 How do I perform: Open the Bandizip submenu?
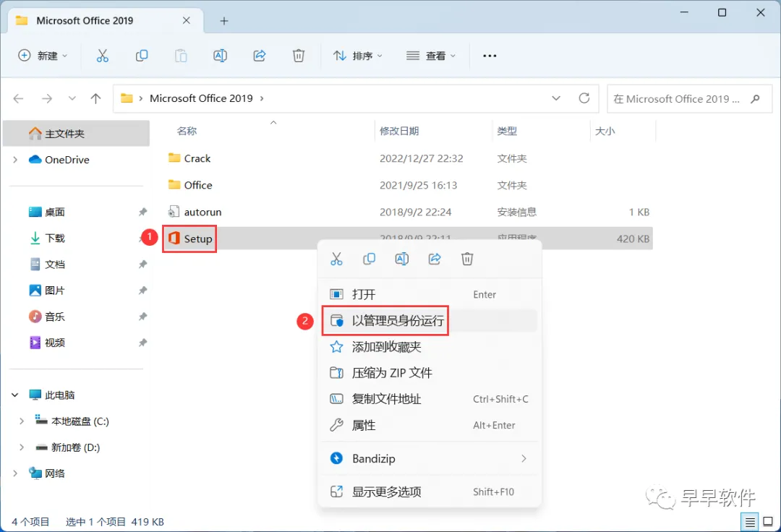tap(430, 458)
